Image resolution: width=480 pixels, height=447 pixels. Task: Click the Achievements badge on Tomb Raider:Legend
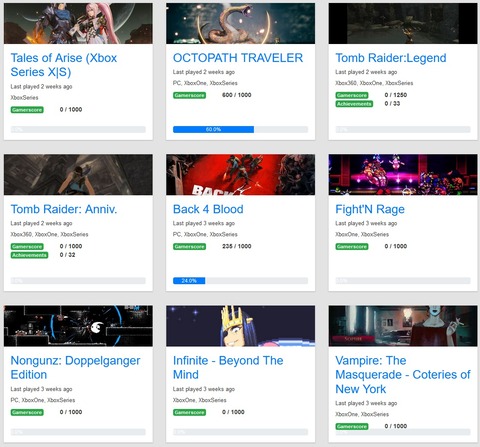tap(354, 104)
